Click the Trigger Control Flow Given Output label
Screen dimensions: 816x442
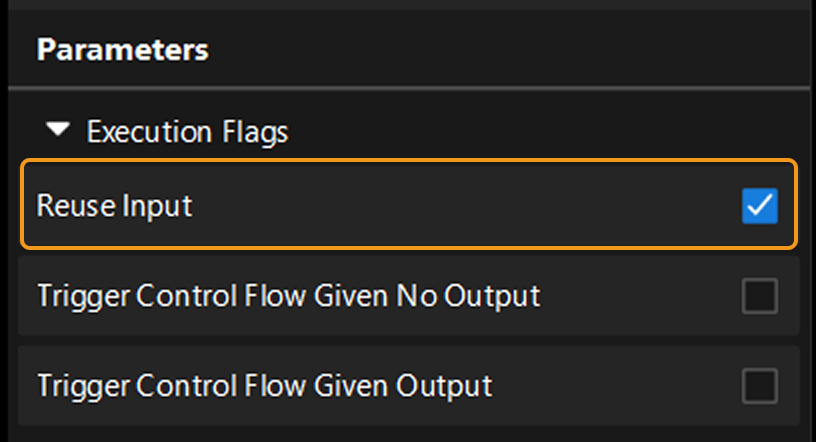click(x=264, y=385)
